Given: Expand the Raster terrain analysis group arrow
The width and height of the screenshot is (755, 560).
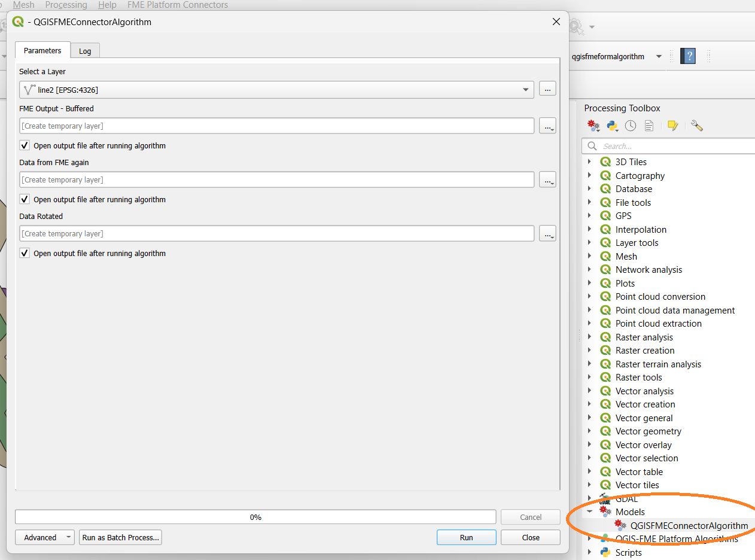Looking at the screenshot, I should coord(590,364).
